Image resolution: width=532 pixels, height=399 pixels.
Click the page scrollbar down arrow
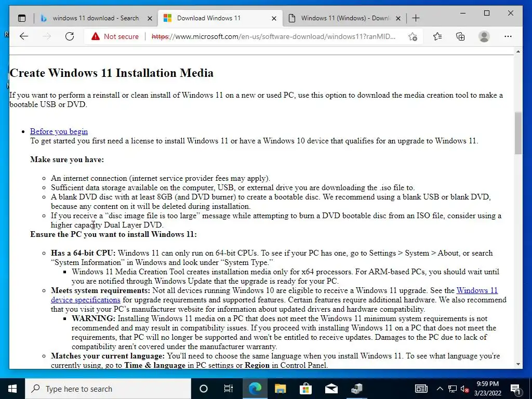(x=518, y=364)
